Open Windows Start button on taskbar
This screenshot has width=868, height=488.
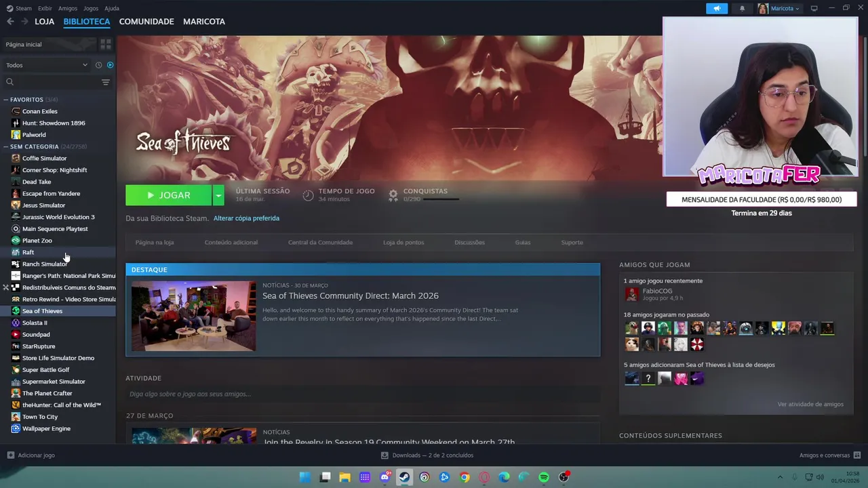tap(305, 477)
